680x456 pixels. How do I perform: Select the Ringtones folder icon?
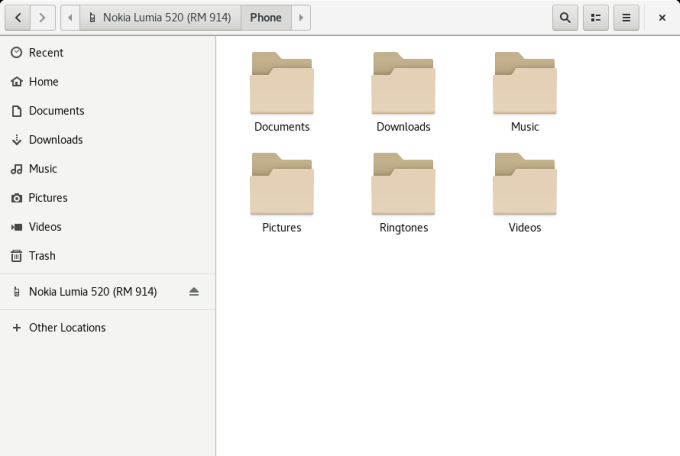(x=403, y=185)
